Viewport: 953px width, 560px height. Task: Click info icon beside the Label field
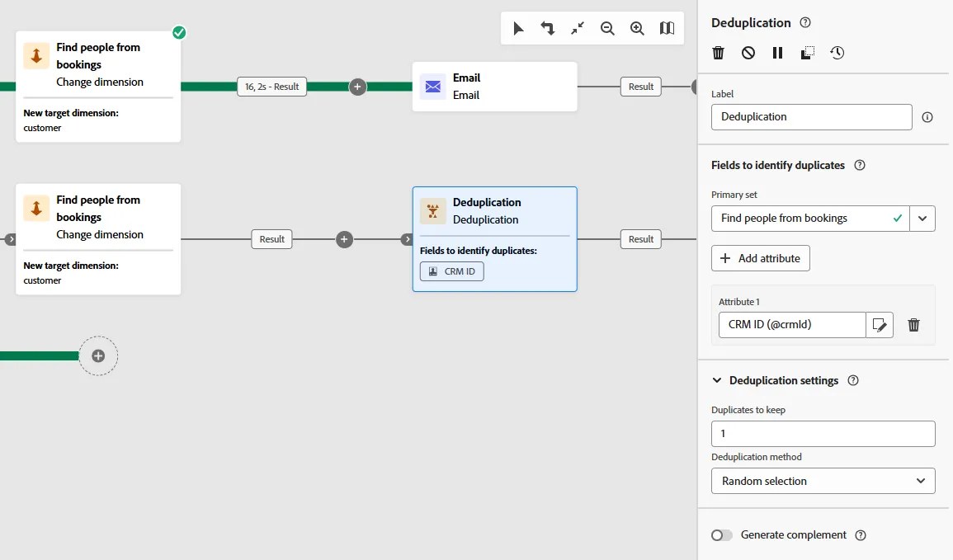click(x=927, y=117)
